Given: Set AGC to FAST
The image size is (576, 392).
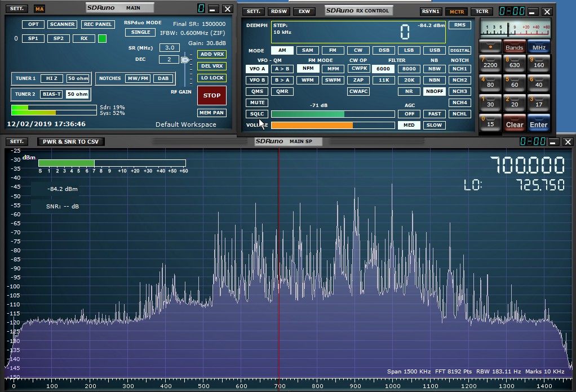Looking at the screenshot, I should click(x=435, y=114).
